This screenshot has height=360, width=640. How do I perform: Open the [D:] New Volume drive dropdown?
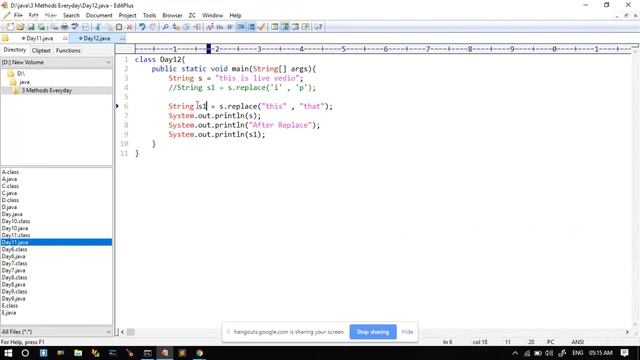coord(56,62)
